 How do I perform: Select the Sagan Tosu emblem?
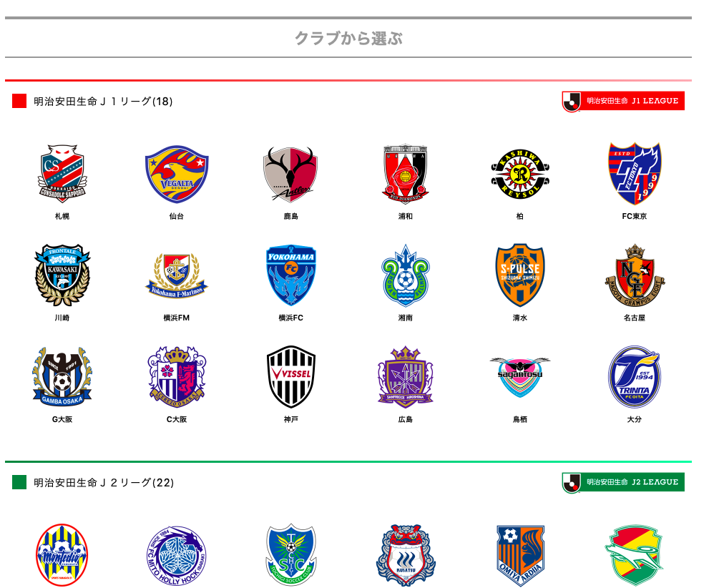tap(520, 377)
